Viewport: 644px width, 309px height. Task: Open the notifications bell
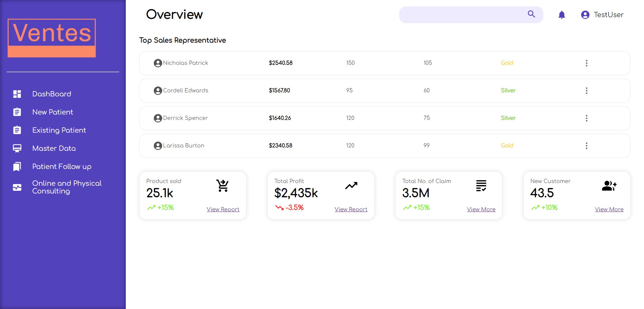tap(561, 15)
